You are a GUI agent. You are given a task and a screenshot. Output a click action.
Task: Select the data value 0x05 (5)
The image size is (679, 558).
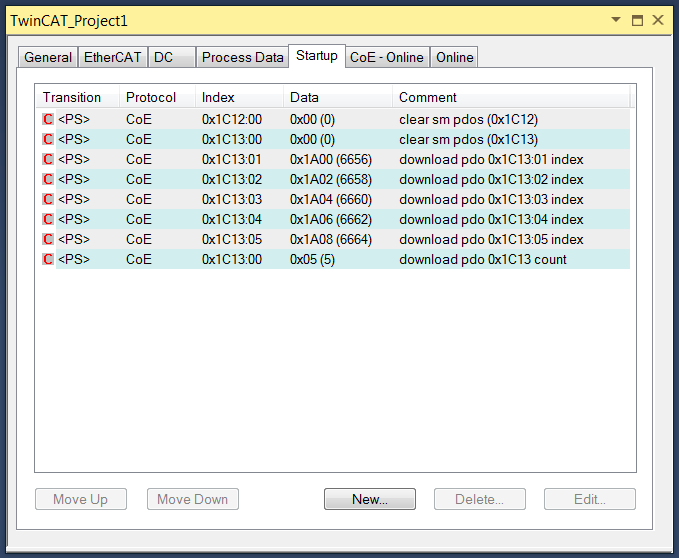tap(312, 259)
